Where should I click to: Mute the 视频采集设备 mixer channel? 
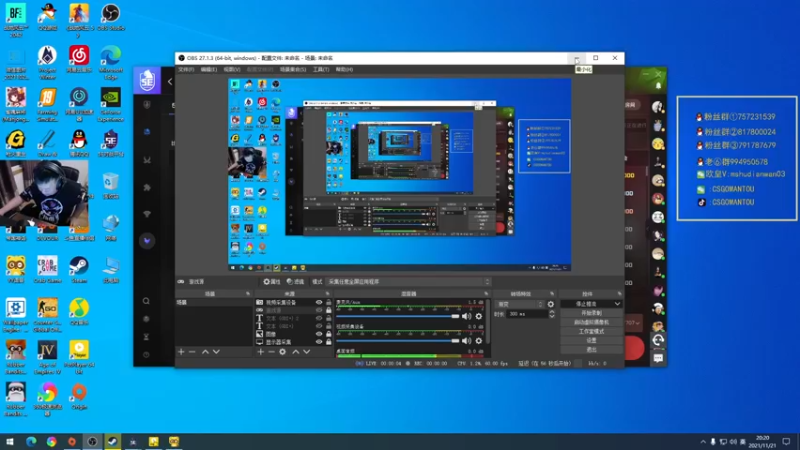point(466,340)
